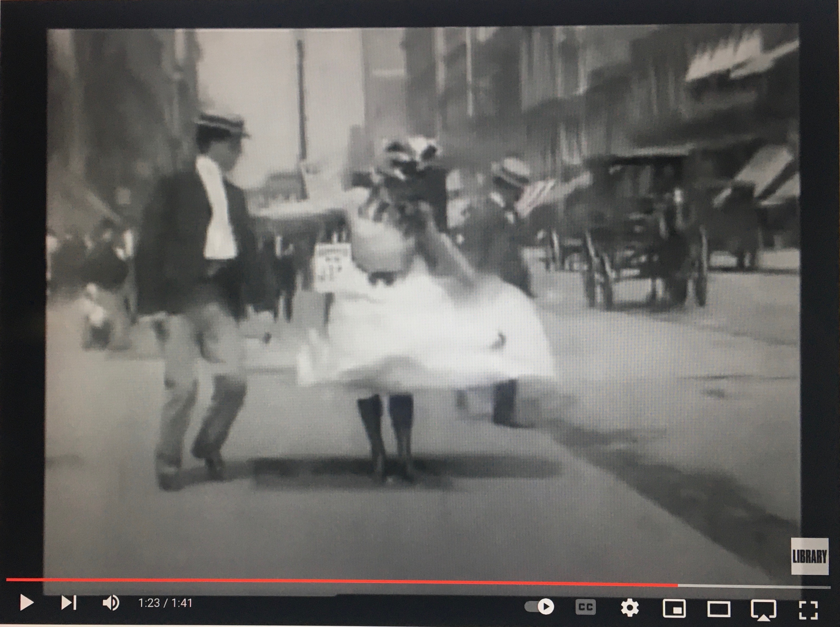The height and width of the screenshot is (627, 840).
Task: Click the end of the red progress line
Action: pyautogui.click(x=677, y=585)
